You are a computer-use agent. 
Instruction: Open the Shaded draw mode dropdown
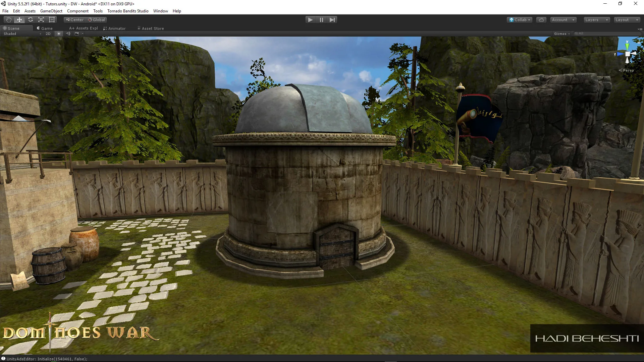click(22, 34)
